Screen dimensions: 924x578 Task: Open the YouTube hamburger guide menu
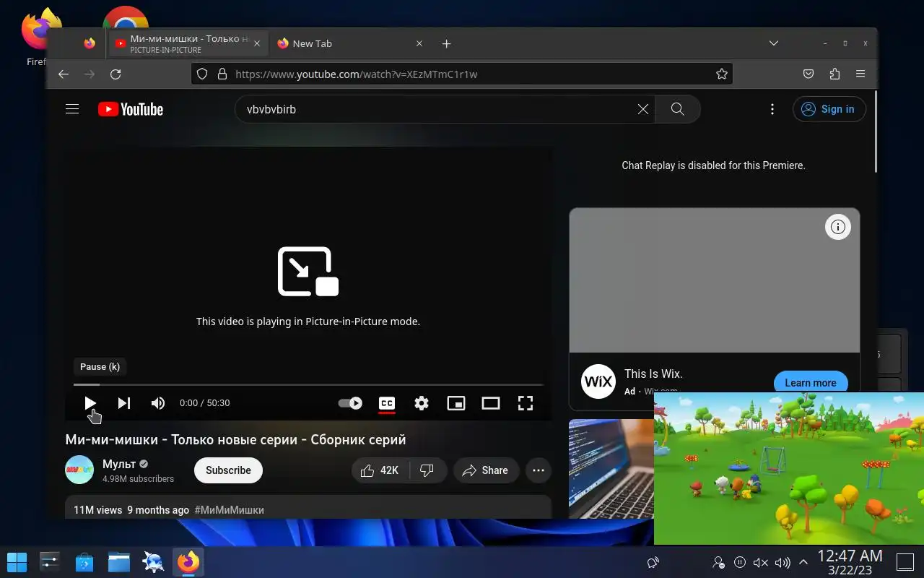click(x=72, y=109)
